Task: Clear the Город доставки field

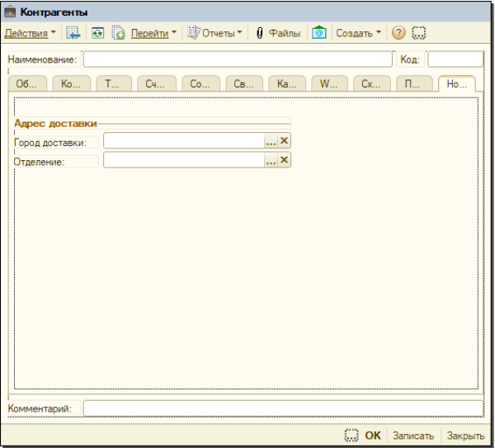Action: tap(285, 141)
